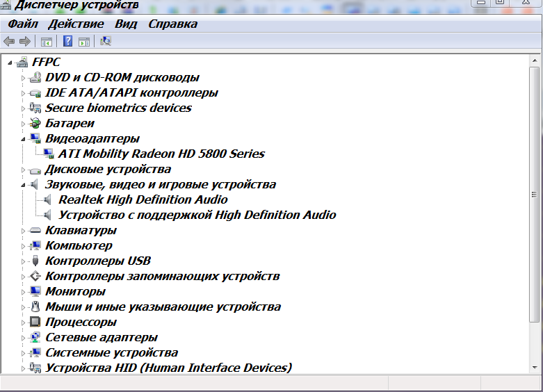543x392 pixels.
Task: Click the Звуковые устройства speaker icon
Action: pos(34,184)
